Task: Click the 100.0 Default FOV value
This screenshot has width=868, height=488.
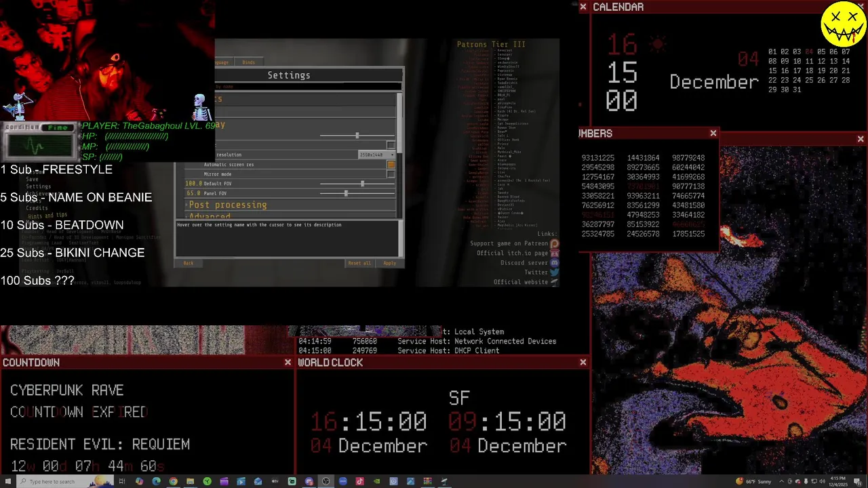Action: 193,184
